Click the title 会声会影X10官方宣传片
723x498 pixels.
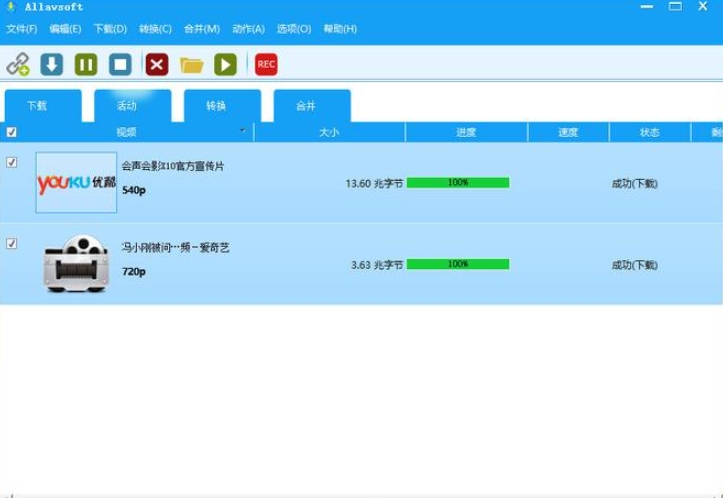173,166
